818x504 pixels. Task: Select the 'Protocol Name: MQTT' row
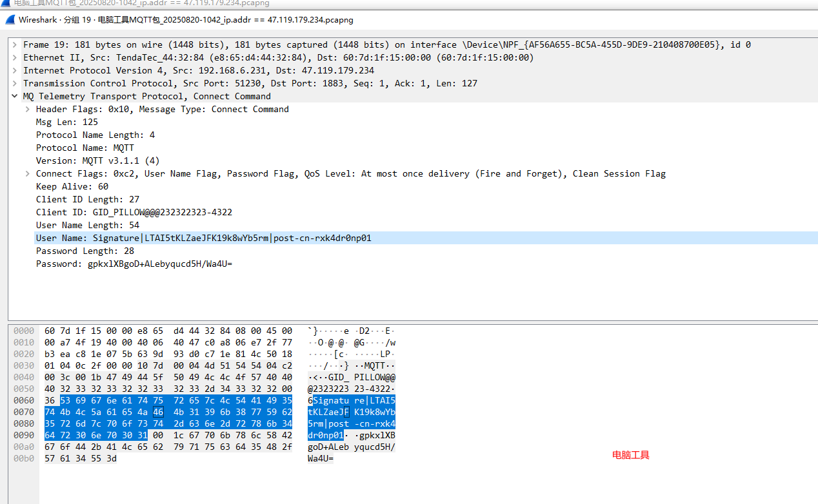click(85, 148)
